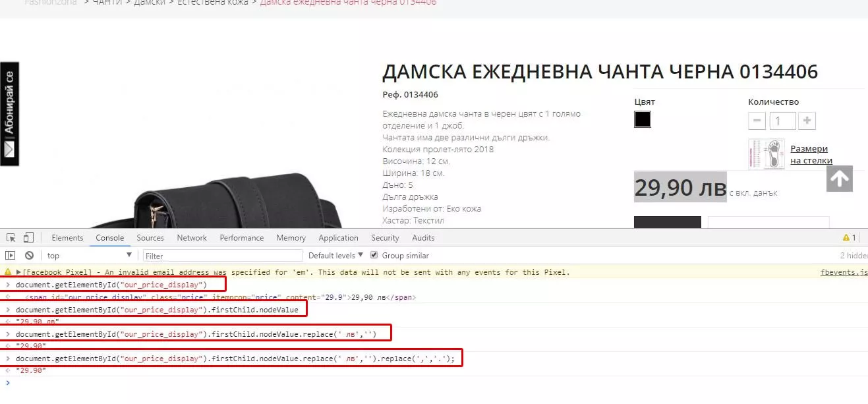Click the Реф. 0134406 reference text

coord(410,94)
